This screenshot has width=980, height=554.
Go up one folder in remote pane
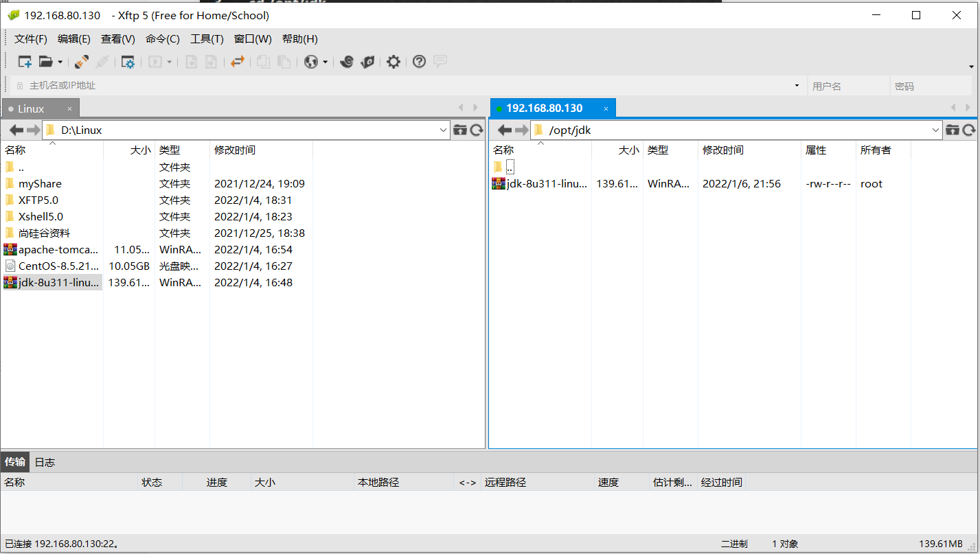coord(953,130)
